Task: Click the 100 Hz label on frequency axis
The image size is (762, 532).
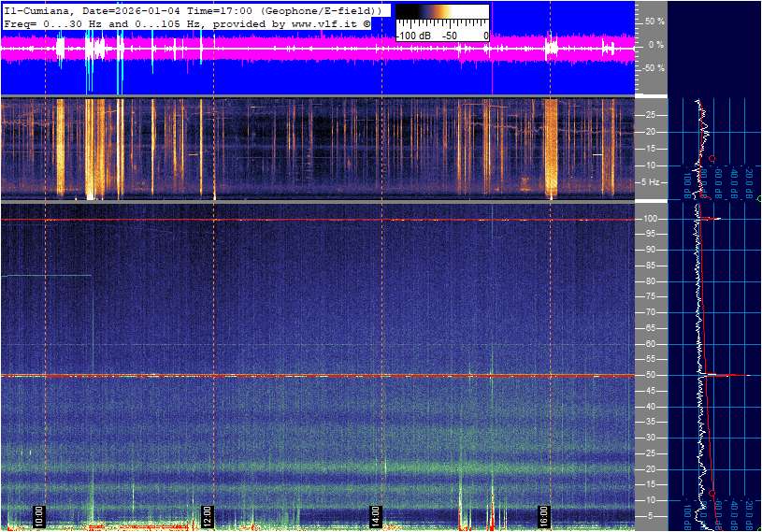Action: point(651,219)
